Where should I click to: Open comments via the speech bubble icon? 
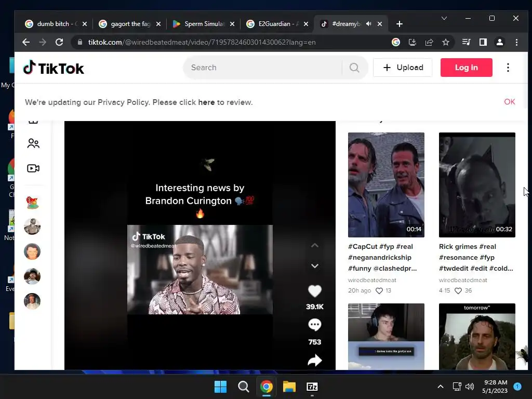(314, 325)
